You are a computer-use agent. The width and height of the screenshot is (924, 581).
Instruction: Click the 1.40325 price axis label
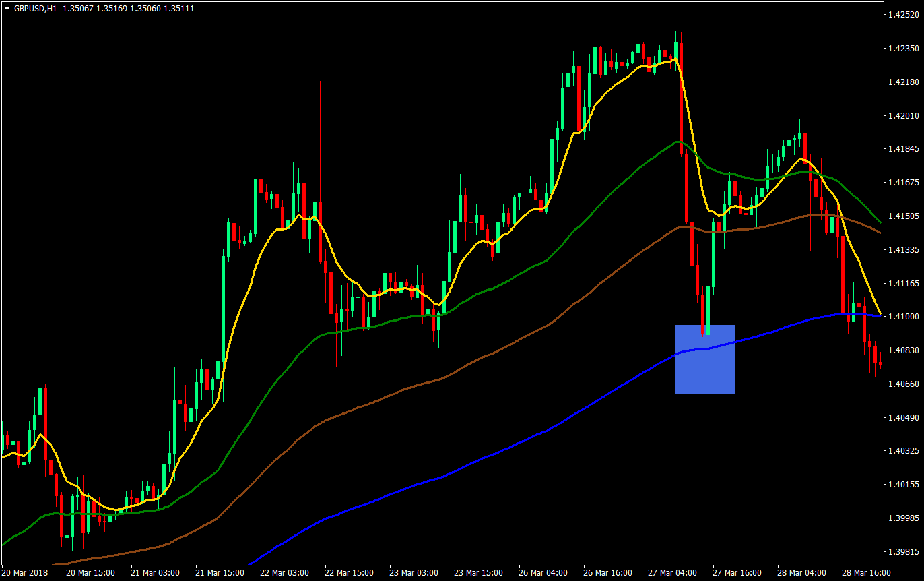point(904,450)
